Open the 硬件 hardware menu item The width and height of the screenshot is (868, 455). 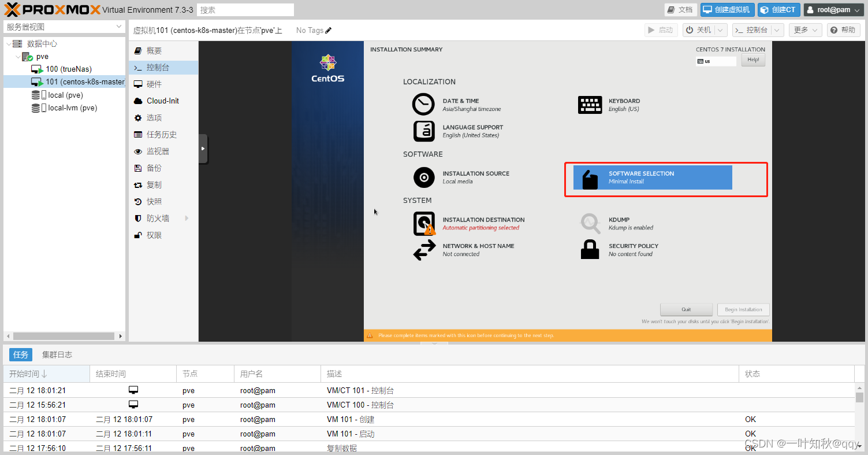(x=163, y=84)
